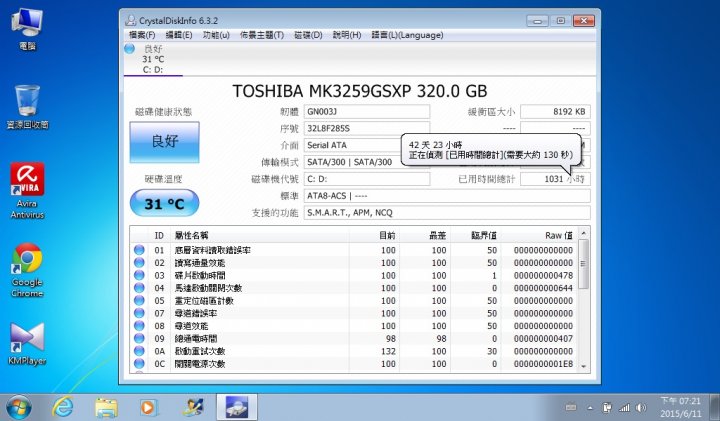Open the 編輯(E) menu
The image size is (720, 421).
click(x=179, y=35)
